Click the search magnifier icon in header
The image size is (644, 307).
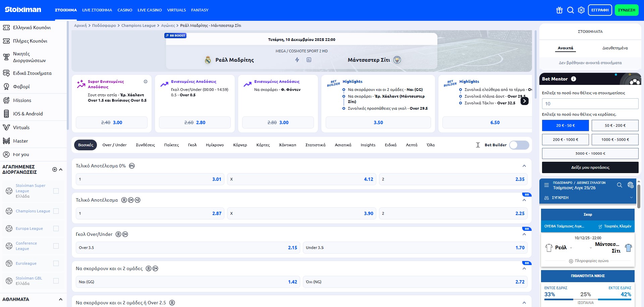coord(570,10)
